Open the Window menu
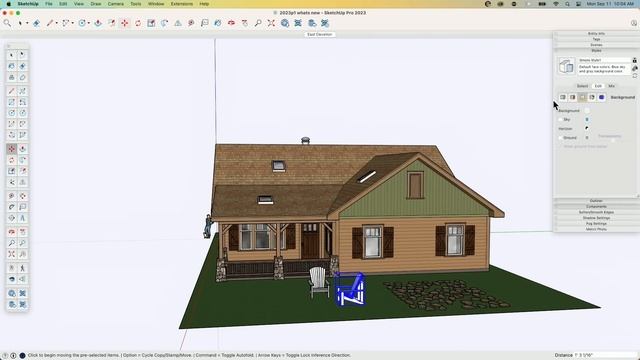Image resolution: width=640 pixels, height=360 pixels. [156, 4]
